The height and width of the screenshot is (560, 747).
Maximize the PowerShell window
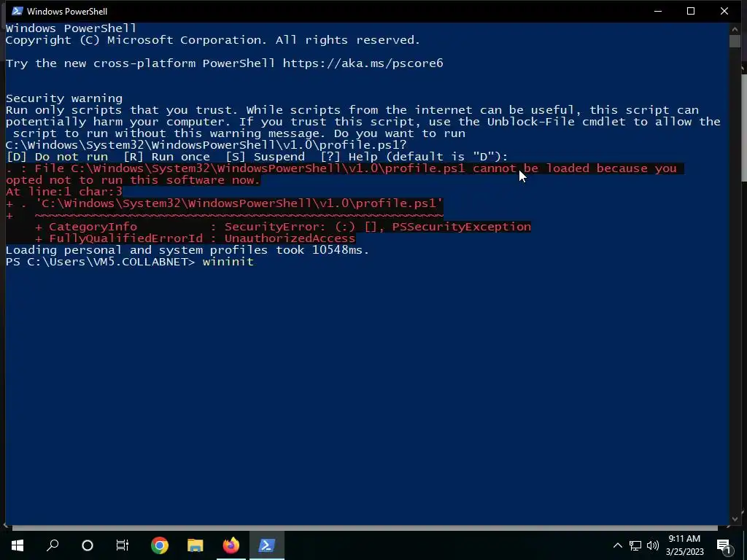point(691,11)
